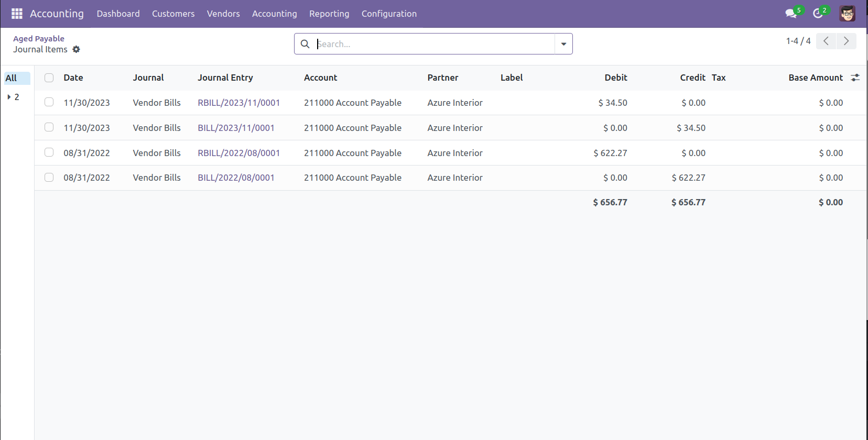Open the apps grid menu icon
Viewport: 868px width, 440px height.
pos(17,14)
